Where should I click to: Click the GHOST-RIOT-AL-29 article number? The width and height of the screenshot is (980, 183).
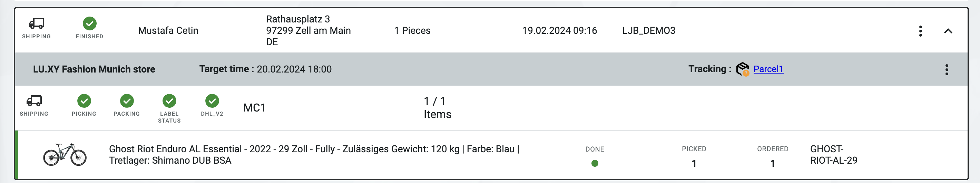pyautogui.click(x=834, y=154)
